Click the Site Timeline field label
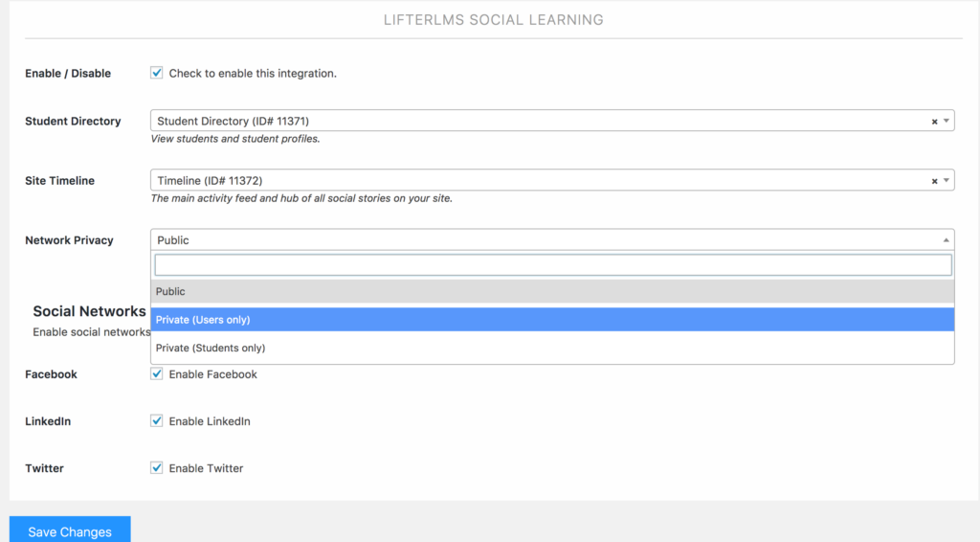 tap(60, 180)
